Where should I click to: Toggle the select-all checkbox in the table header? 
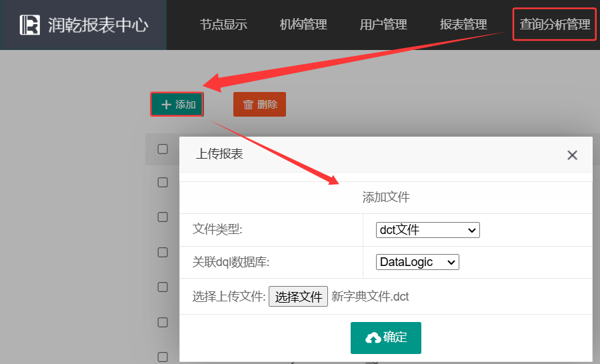click(163, 149)
